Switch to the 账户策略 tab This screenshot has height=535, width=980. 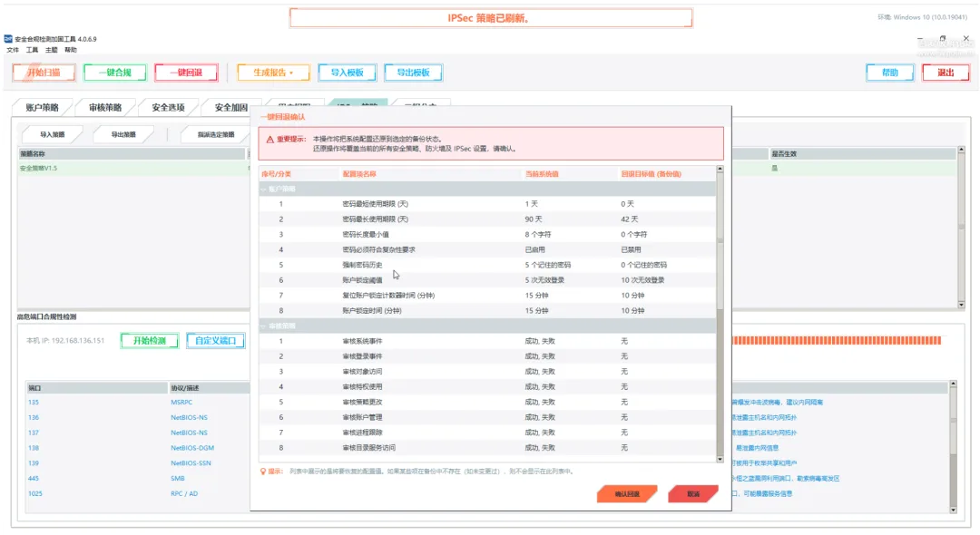[x=42, y=107]
